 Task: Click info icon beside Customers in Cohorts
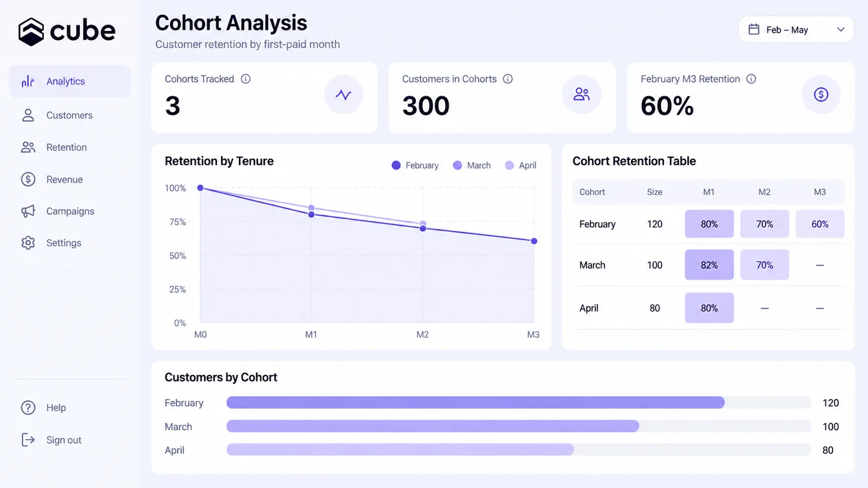tap(508, 79)
